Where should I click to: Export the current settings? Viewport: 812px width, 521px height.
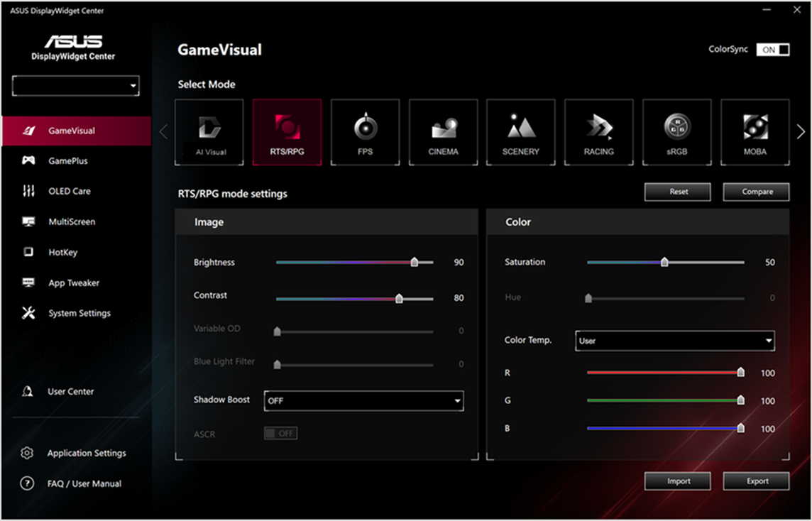756,481
